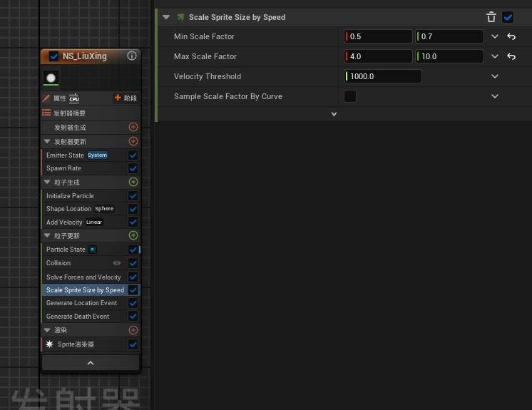This screenshot has width=532, height=410.
Task: Collapse the 渲染 render section
Action: pyautogui.click(x=47, y=330)
